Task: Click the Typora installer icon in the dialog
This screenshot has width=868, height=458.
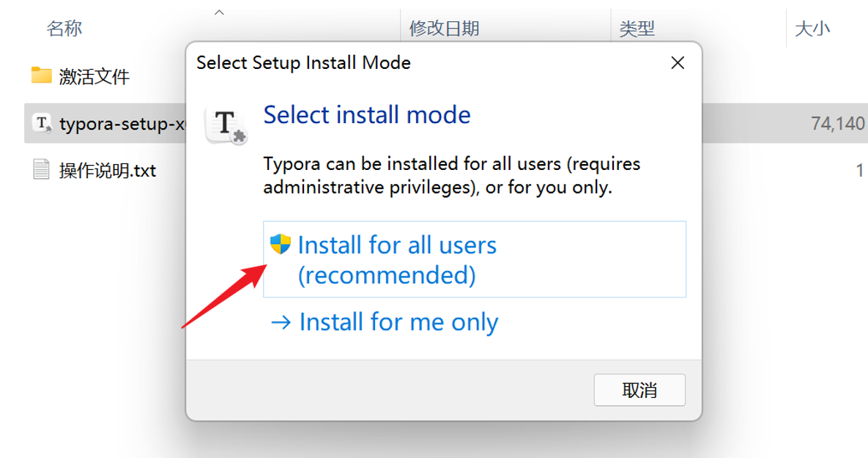Action: pos(226,124)
